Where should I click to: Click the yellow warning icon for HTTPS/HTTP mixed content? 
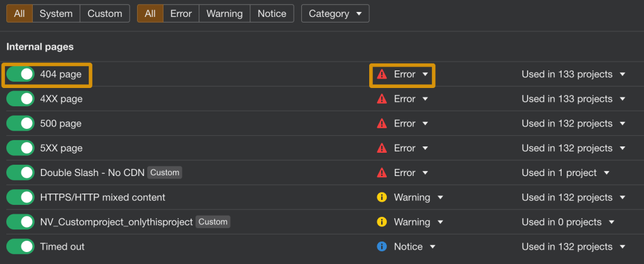tap(381, 197)
